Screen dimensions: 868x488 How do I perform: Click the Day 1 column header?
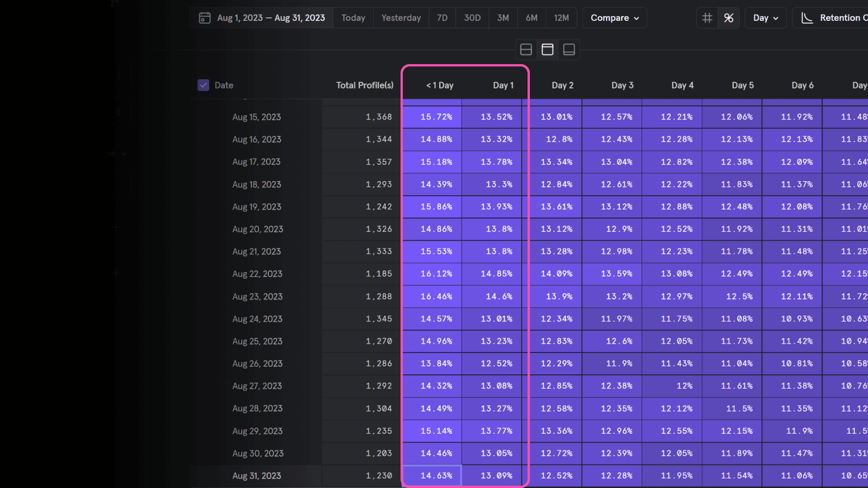coord(503,85)
